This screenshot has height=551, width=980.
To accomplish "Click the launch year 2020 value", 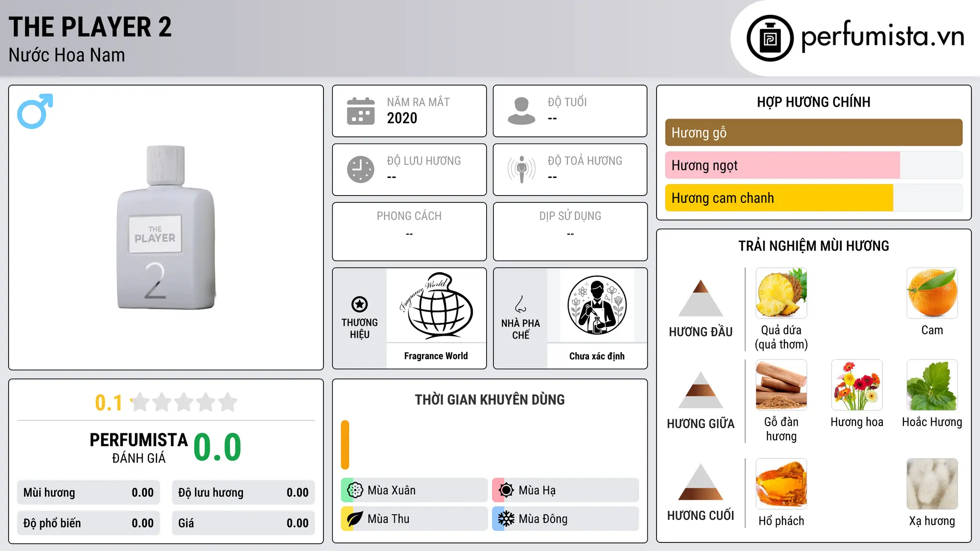I will point(402,118).
